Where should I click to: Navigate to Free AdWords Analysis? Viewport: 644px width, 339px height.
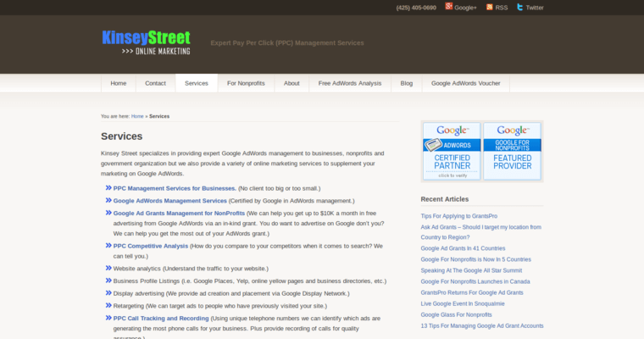[350, 83]
